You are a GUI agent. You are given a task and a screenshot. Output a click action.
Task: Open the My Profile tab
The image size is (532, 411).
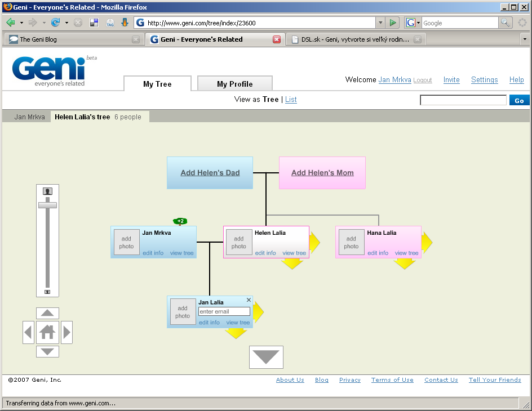[235, 84]
